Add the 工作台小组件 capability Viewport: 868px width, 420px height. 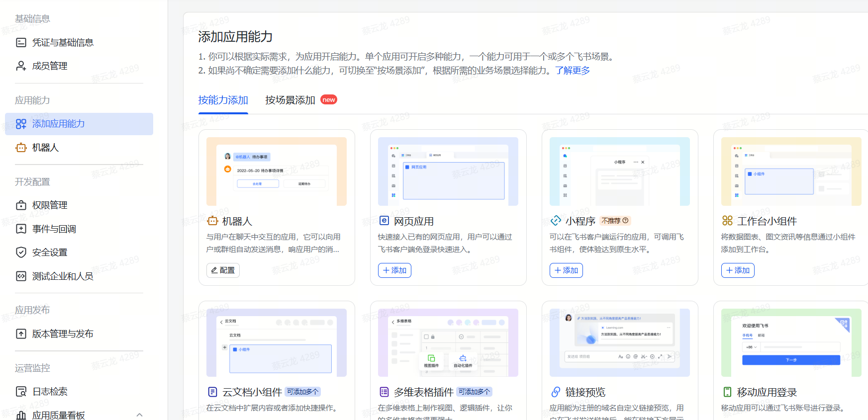point(738,270)
